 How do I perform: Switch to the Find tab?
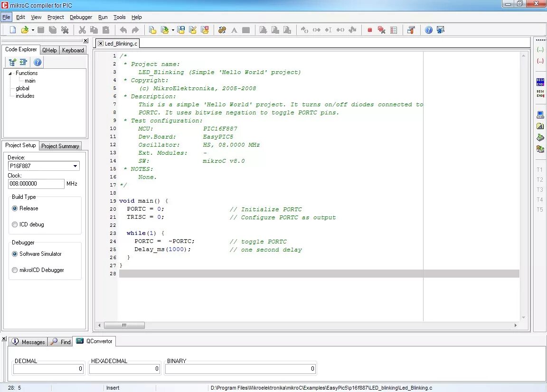pyautogui.click(x=61, y=342)
